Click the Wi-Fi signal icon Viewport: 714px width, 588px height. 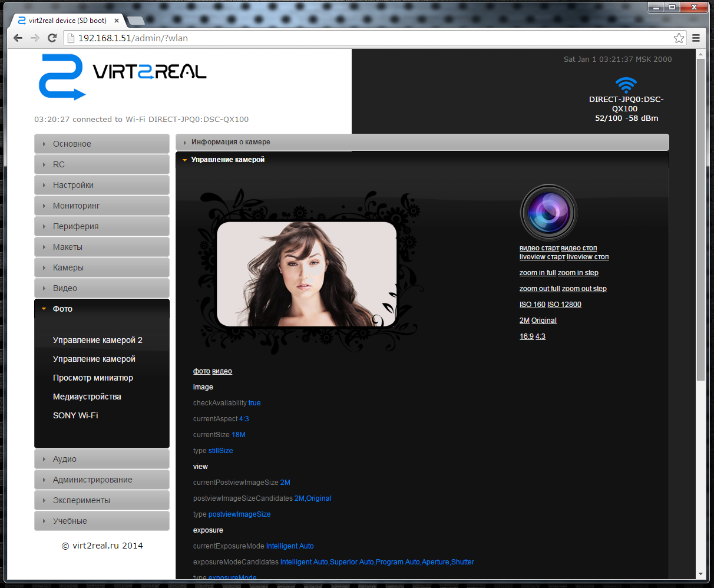(626, 85)
